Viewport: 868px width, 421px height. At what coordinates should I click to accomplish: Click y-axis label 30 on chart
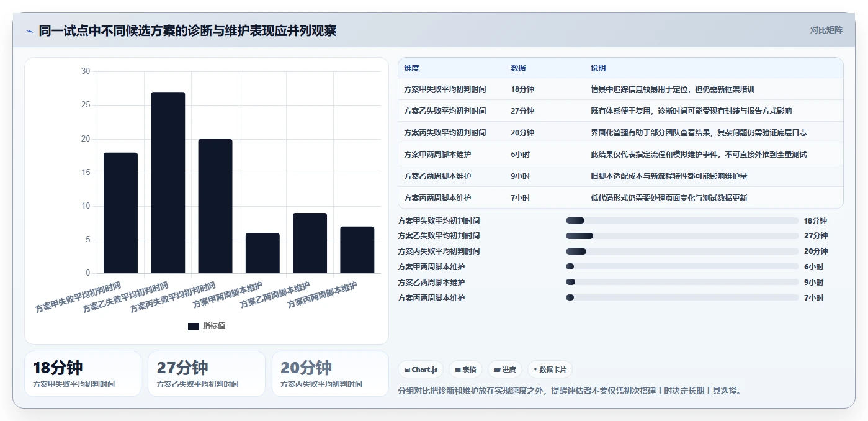[x=86, y=71]
